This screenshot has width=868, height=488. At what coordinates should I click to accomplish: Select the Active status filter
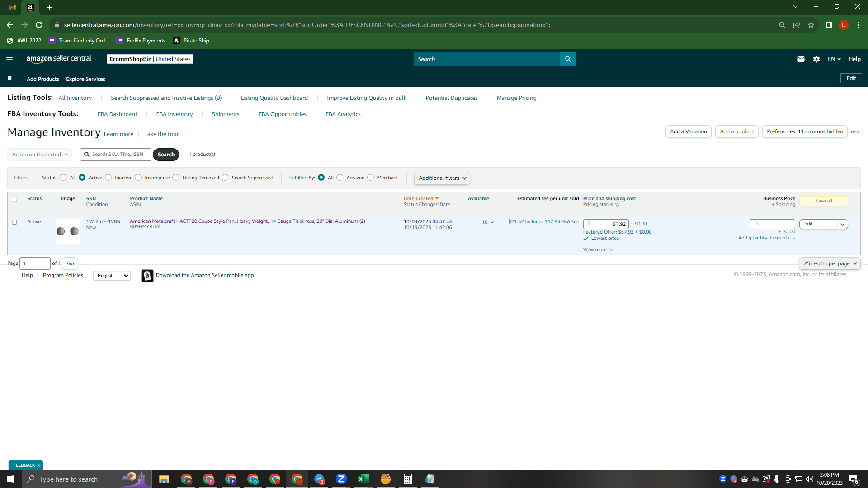[x=82, y=178]
